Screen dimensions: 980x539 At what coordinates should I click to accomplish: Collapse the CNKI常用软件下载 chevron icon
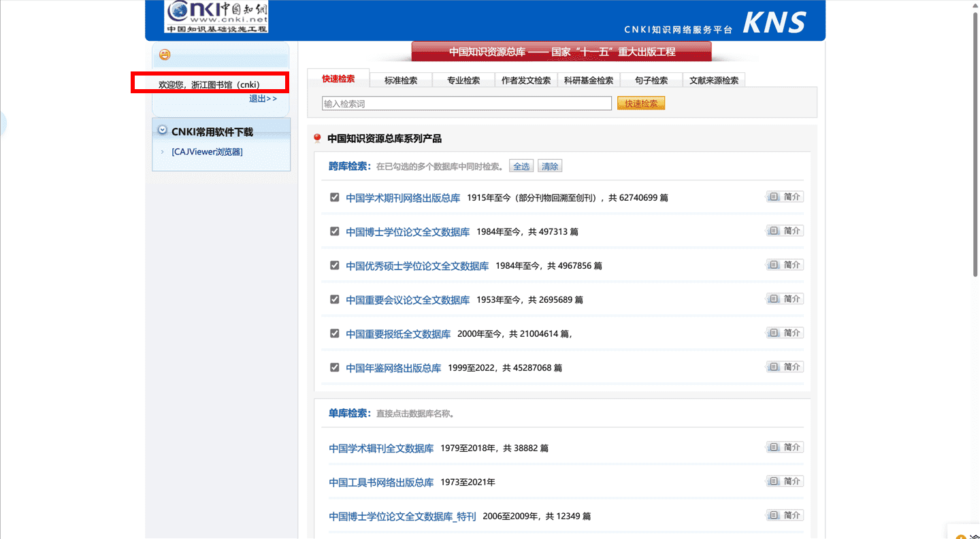163,130
